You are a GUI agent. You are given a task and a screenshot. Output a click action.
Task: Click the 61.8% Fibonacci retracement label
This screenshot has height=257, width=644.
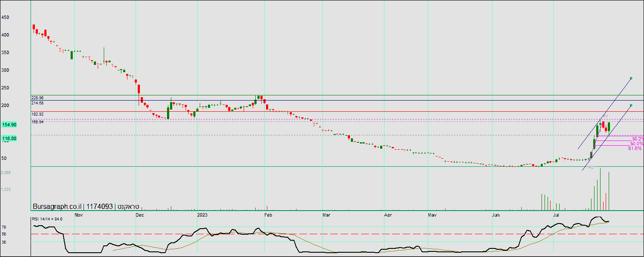pyautogui.click(x=635, y=148)
